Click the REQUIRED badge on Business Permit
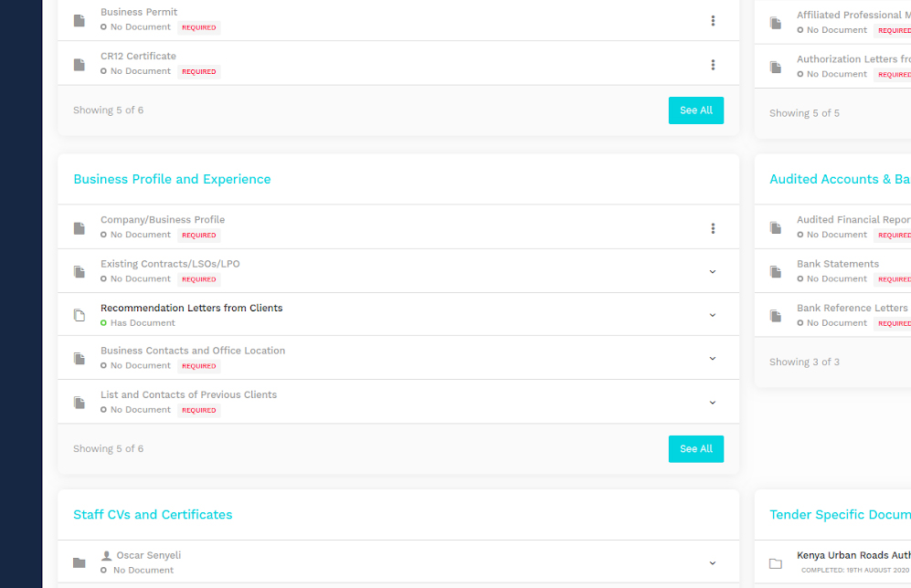 pos(198,28)
